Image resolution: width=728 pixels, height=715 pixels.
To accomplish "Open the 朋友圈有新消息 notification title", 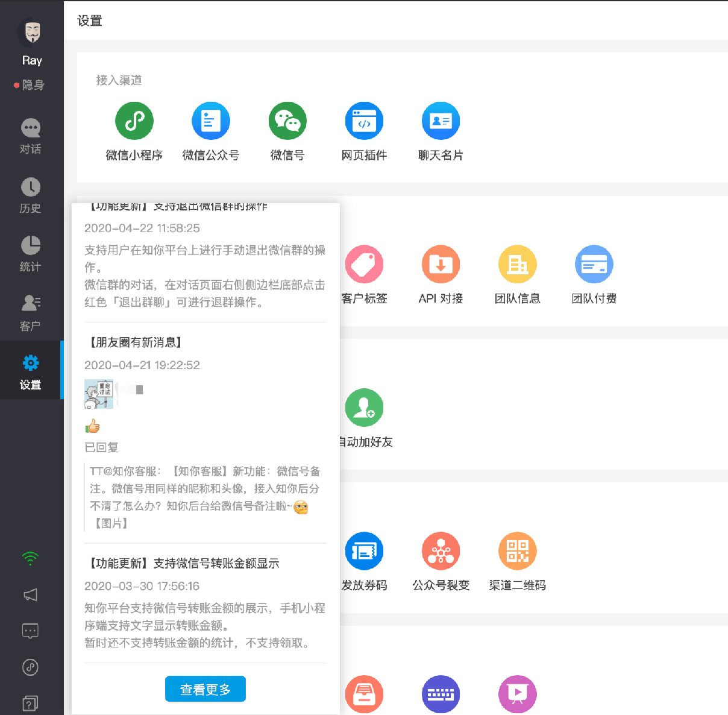I will point(136,342).
